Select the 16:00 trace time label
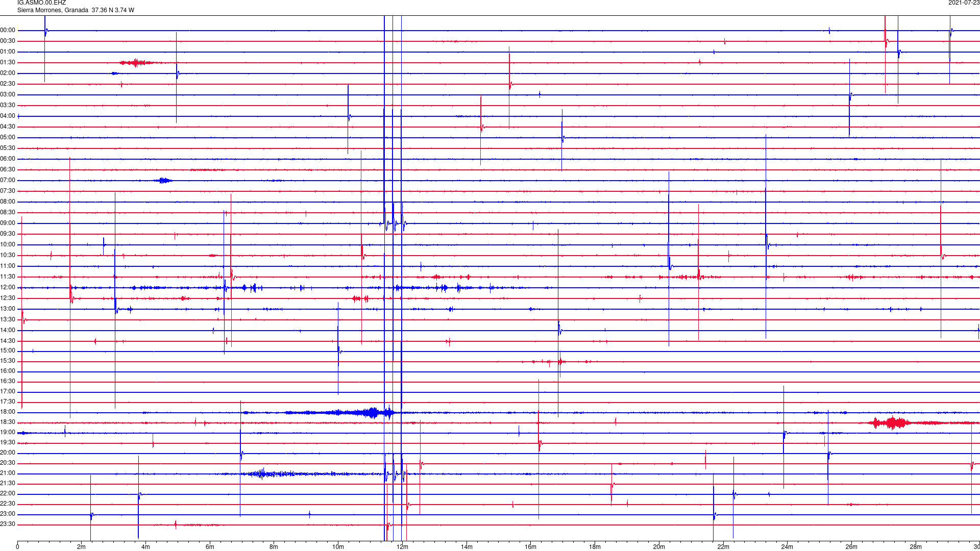Image resolution: width=980 pixels, height=551 pixels. (8, 371)
